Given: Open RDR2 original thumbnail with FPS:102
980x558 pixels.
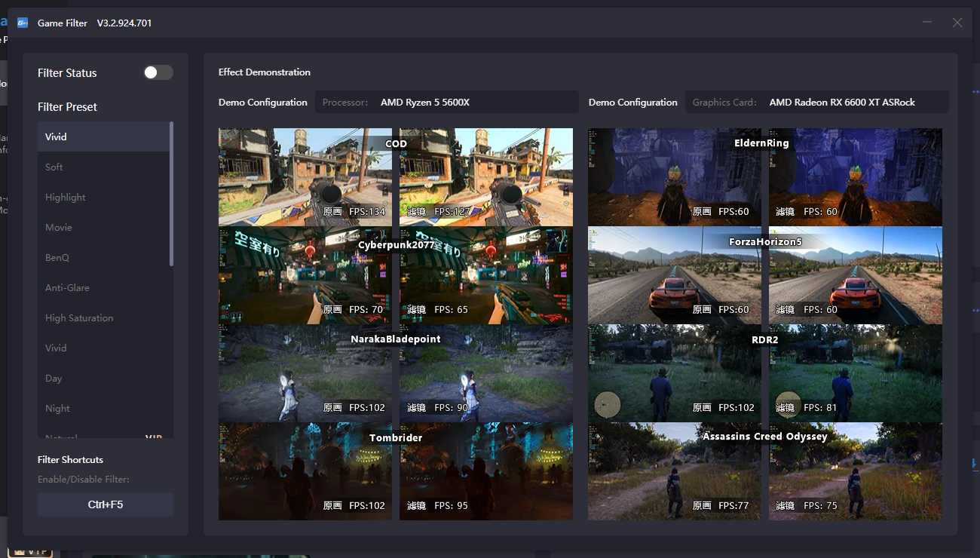Looking at the screenshot, I should tap(675, 373).
